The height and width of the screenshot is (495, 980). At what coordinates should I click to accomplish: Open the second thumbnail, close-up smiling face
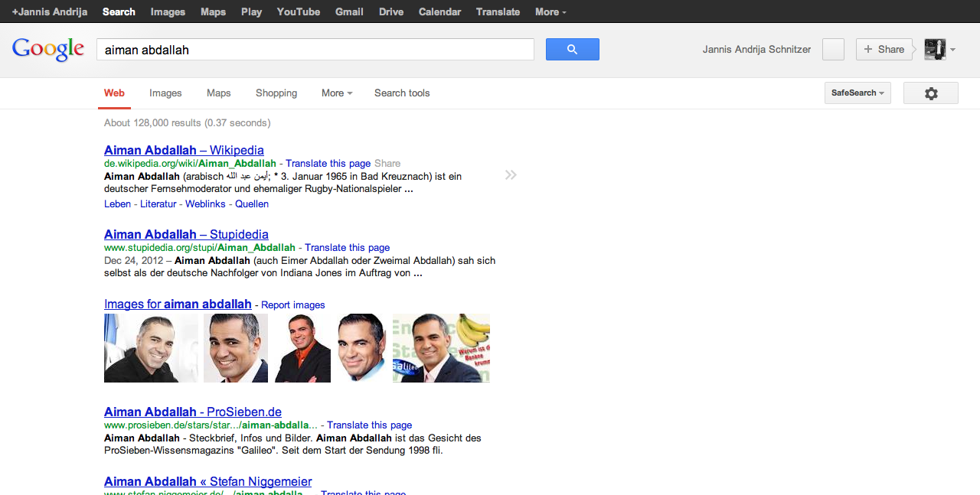[x=236, y=348]
